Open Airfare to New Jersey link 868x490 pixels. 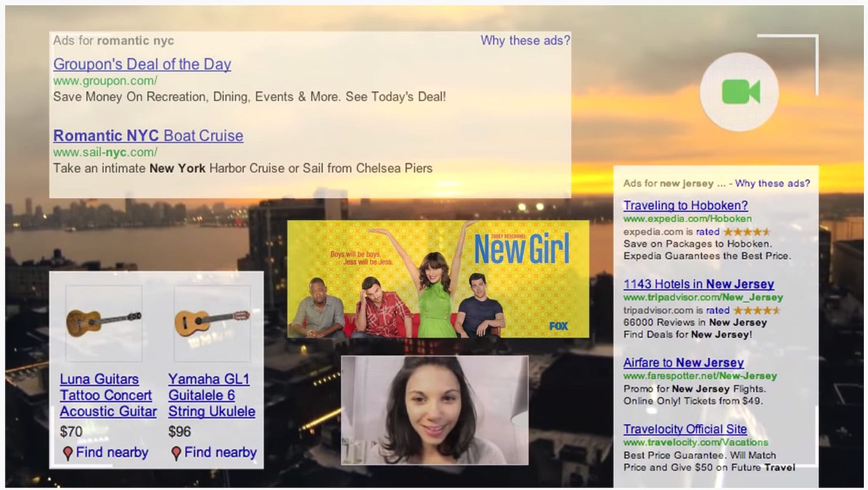[x=684, y=362]
